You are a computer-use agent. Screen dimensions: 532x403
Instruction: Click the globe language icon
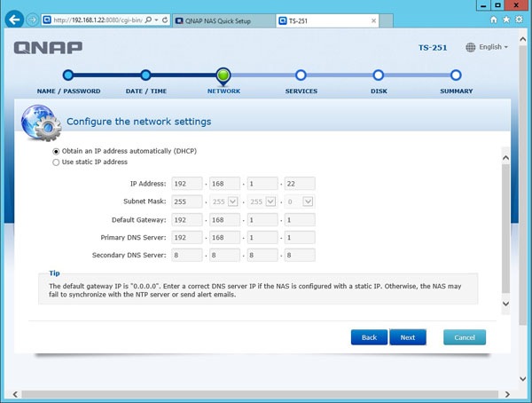470,47
